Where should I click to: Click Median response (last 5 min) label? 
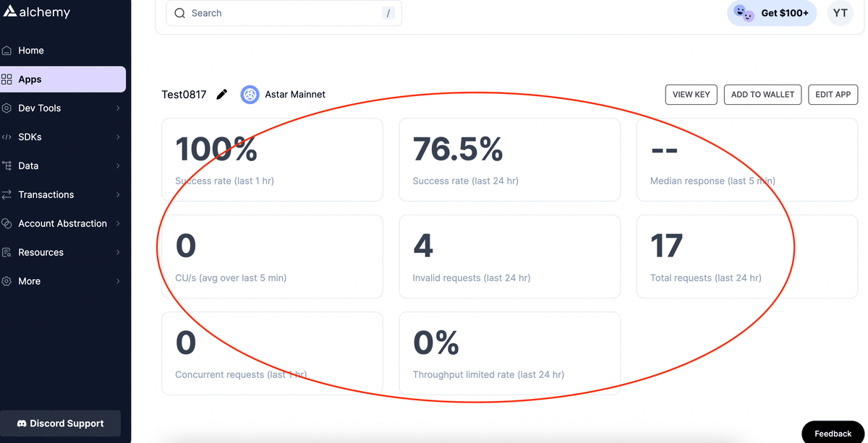click(712, 181)
